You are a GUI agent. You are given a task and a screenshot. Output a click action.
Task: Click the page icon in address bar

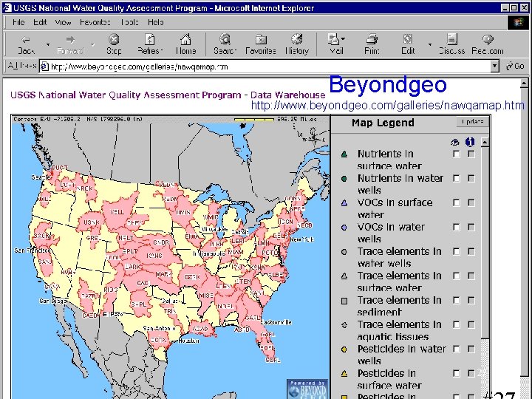44,66
